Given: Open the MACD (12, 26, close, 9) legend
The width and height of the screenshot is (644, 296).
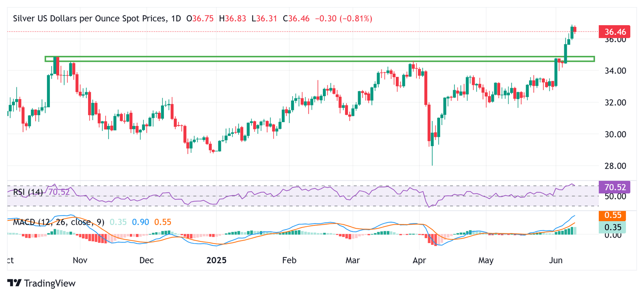Looking at the screenshot, I should [59, 222].
